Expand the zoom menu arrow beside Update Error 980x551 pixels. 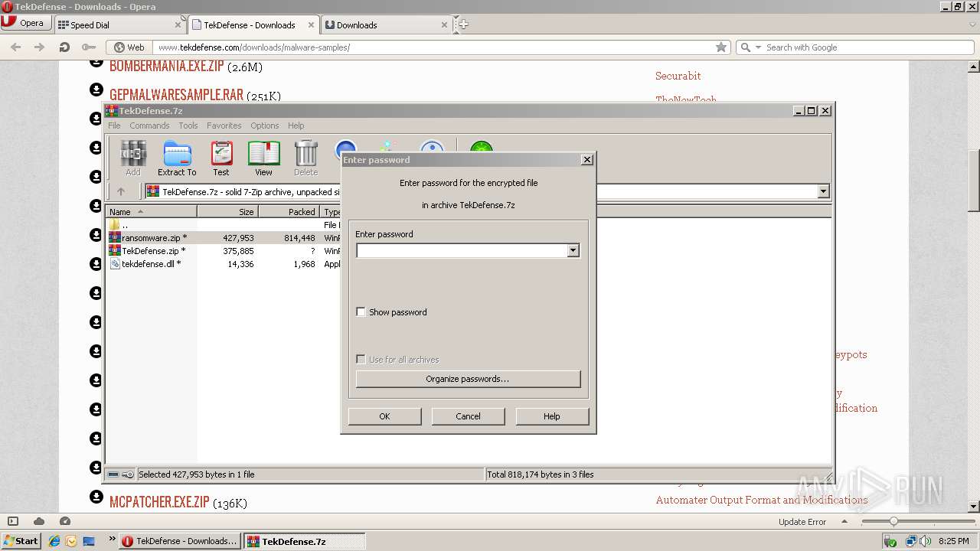point(845,522)
